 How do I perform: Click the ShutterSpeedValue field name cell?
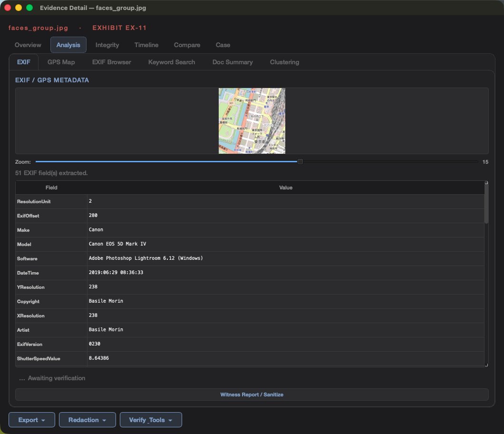[x=51, y=359]
